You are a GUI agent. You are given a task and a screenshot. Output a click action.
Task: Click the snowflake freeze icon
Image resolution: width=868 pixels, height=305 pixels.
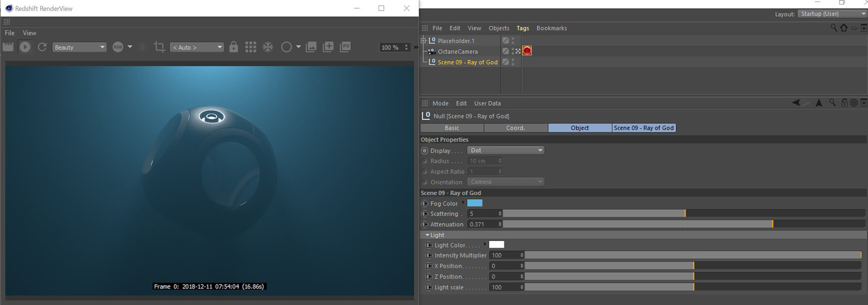coord(268,47)
